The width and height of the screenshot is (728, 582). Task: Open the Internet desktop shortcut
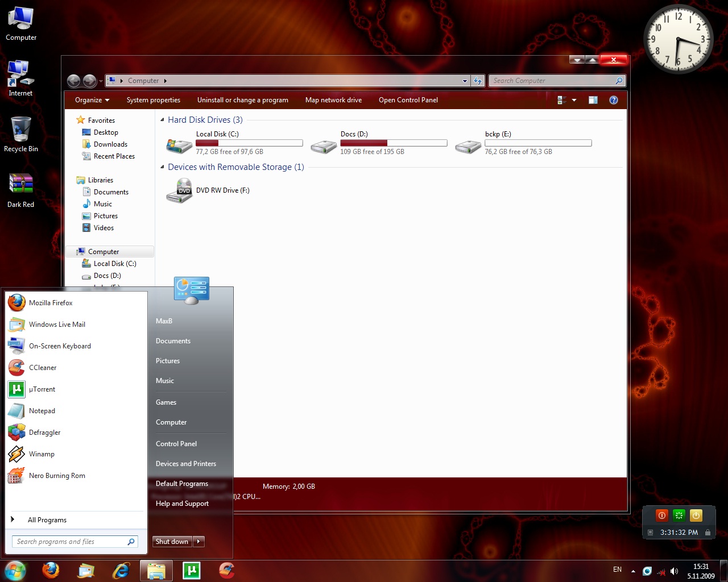20,78
